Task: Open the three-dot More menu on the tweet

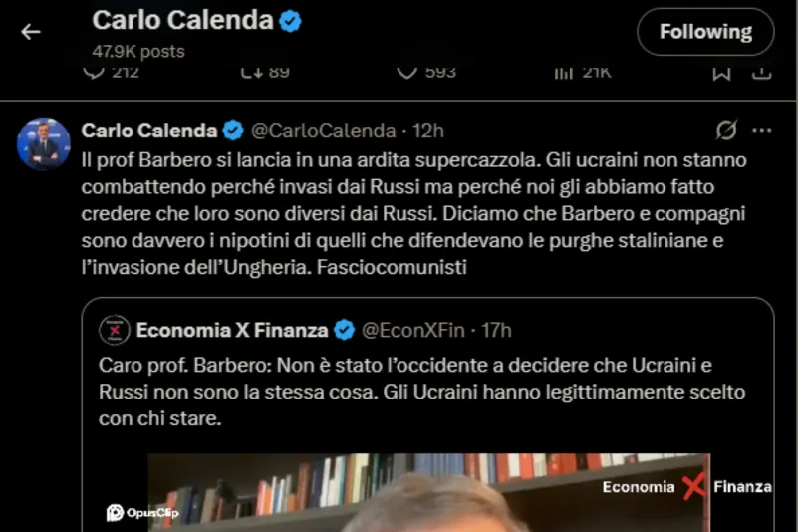Action: click(x=762, y=131)
